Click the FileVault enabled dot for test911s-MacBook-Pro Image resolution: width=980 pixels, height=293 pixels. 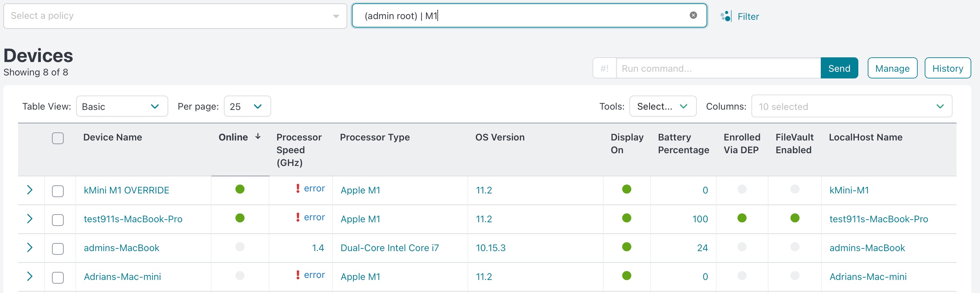[794, 218]
